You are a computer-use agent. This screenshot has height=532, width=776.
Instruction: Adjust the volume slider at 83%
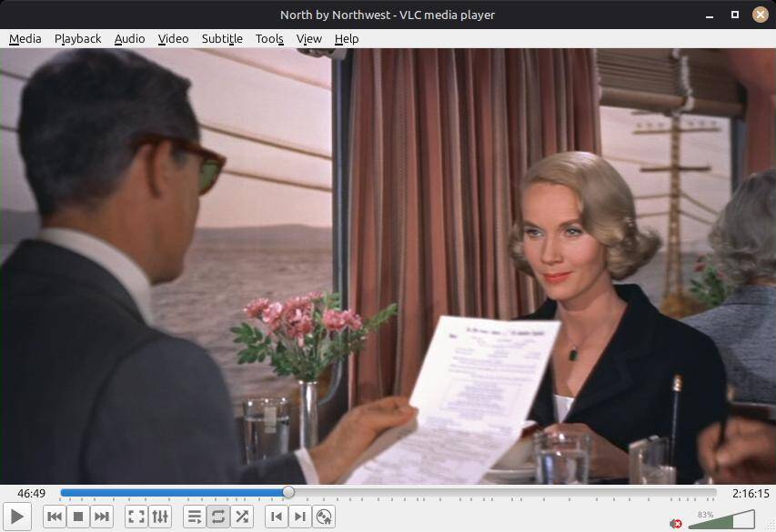pos(721,519)
